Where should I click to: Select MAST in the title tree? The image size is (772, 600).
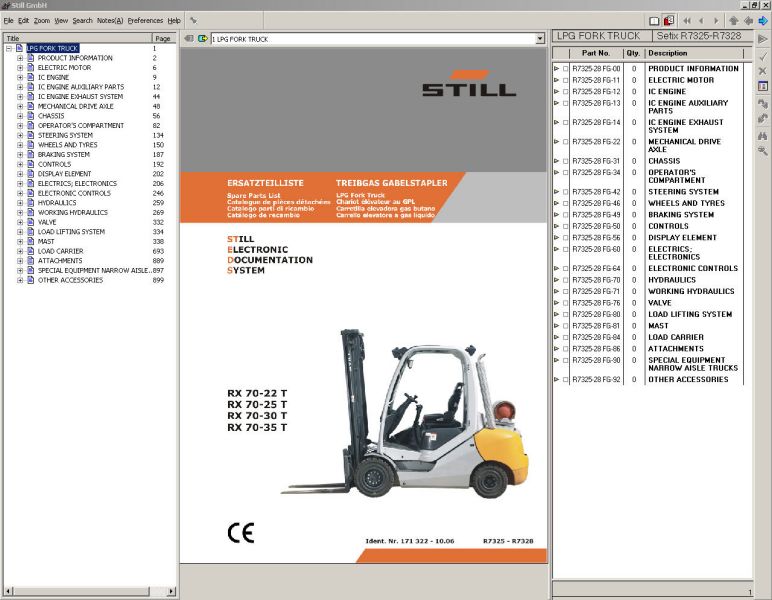[x=45, y=241]
